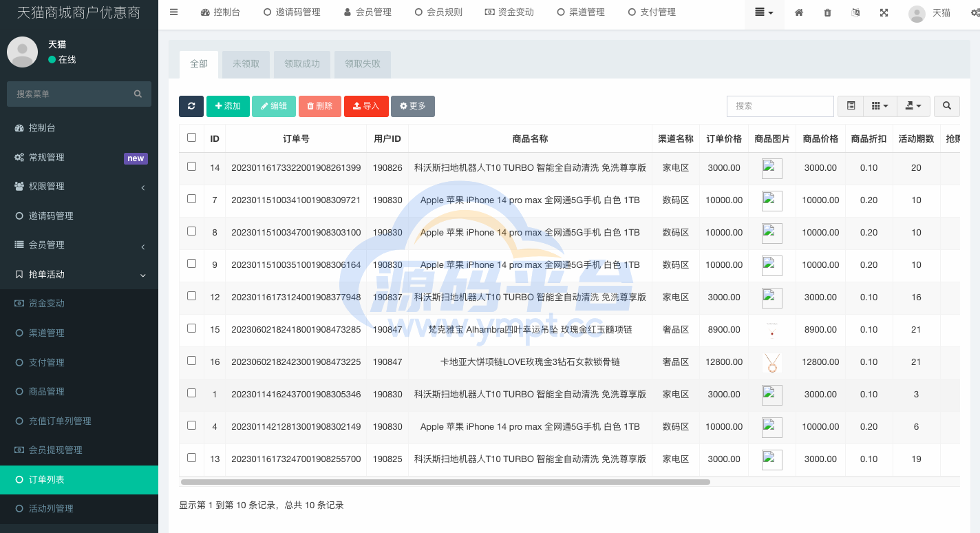Open the export dropdown
The width and height of the screenshot is (980, 533).
914,106
